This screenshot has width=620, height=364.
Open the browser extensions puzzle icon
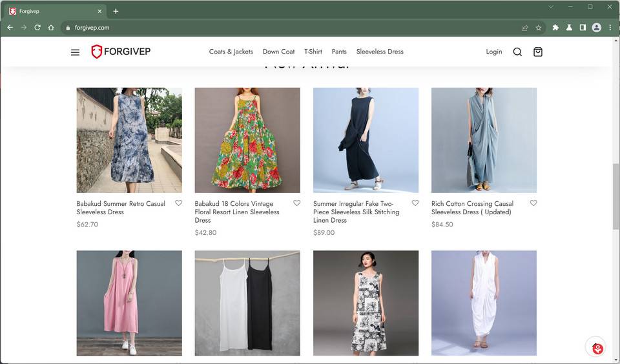pos(555,28)
